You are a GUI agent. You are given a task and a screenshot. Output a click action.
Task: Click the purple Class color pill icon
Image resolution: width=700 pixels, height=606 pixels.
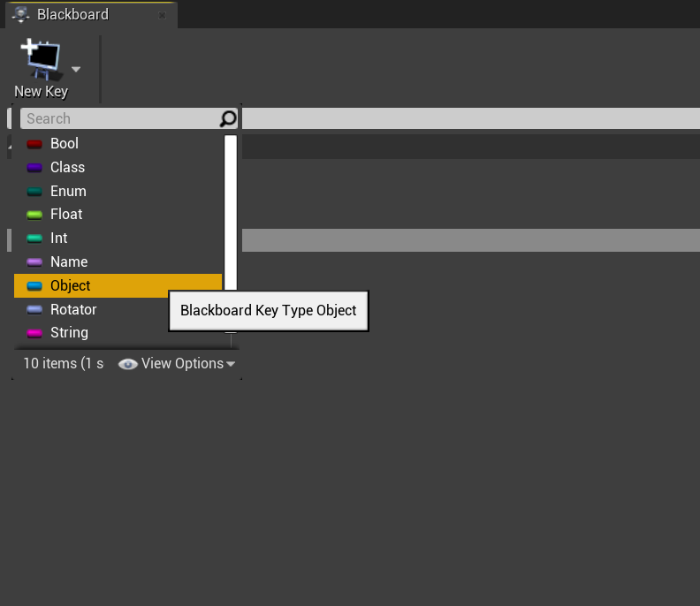pos(34,168)
